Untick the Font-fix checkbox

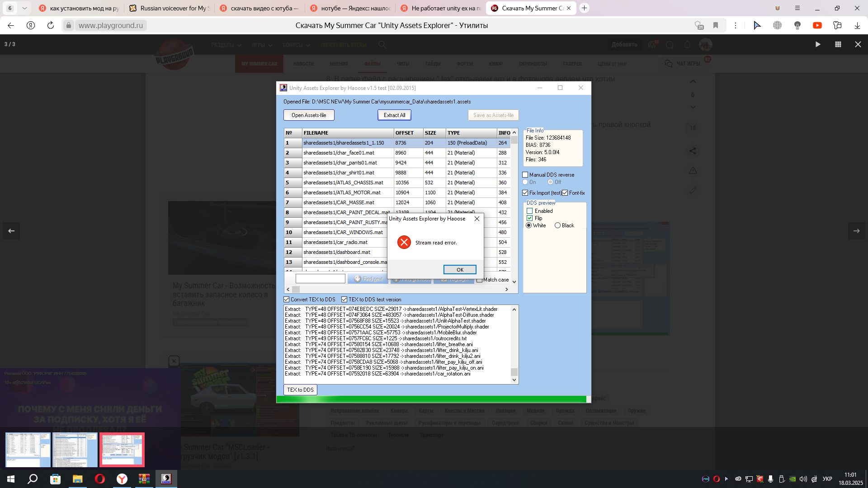[x=565, y=193]
